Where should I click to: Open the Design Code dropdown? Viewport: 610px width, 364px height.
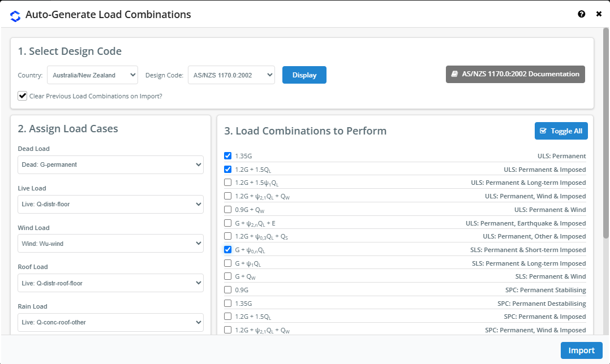[231, 75]
